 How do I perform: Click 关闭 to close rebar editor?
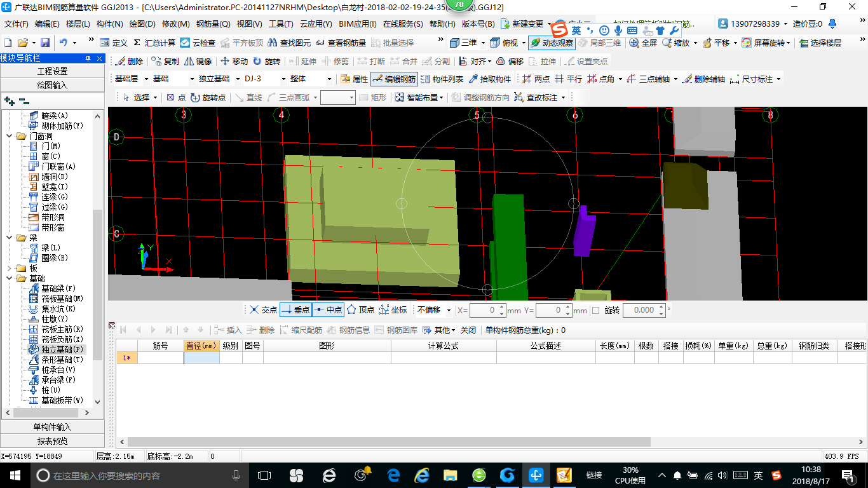click(x=468, y=330)
